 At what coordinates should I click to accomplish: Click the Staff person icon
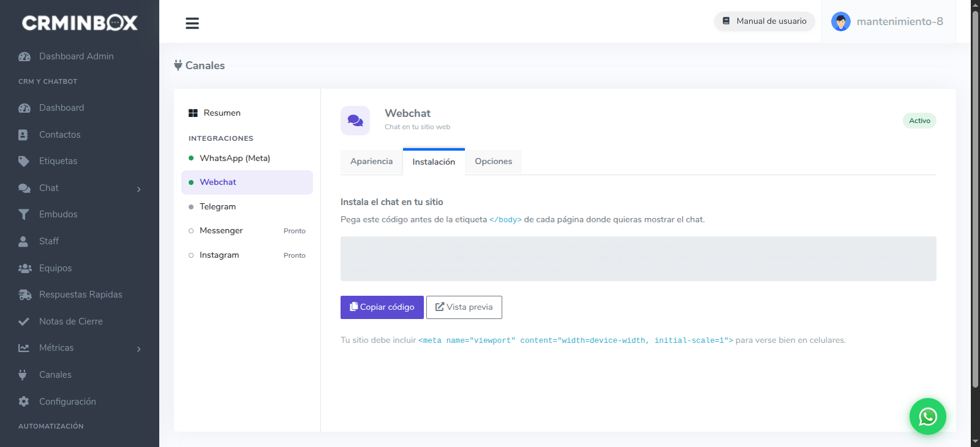coord(23,241)
